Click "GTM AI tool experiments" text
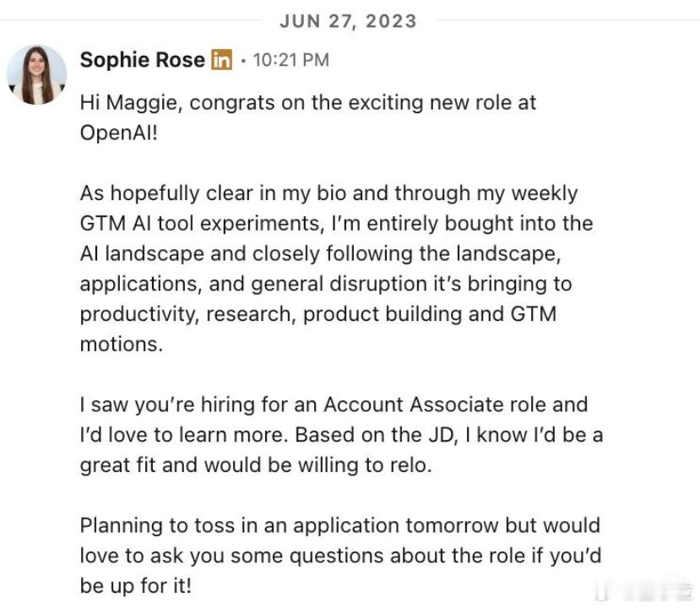 202,223
